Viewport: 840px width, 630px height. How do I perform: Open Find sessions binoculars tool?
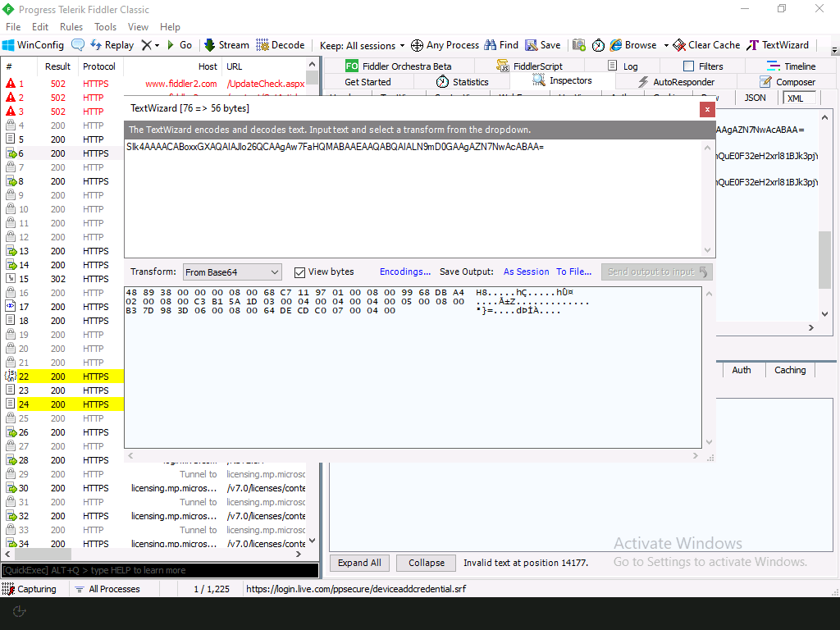pos(491,45)
